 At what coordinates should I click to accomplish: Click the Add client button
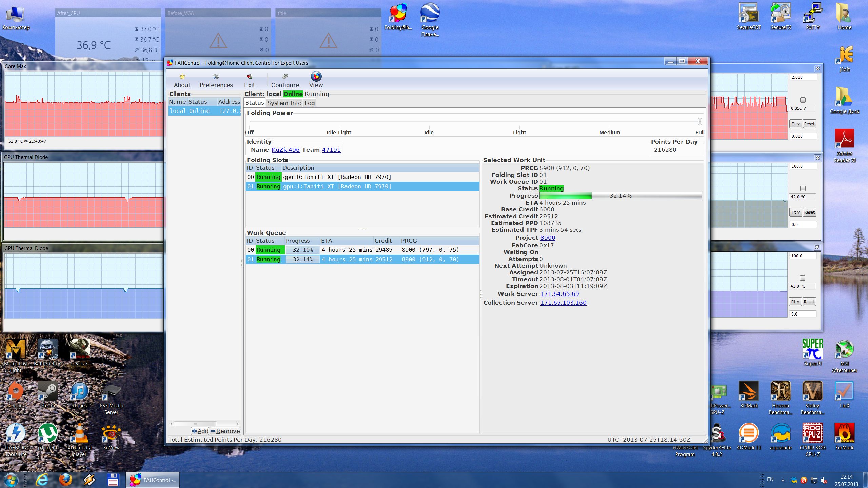tap(200, 431)
